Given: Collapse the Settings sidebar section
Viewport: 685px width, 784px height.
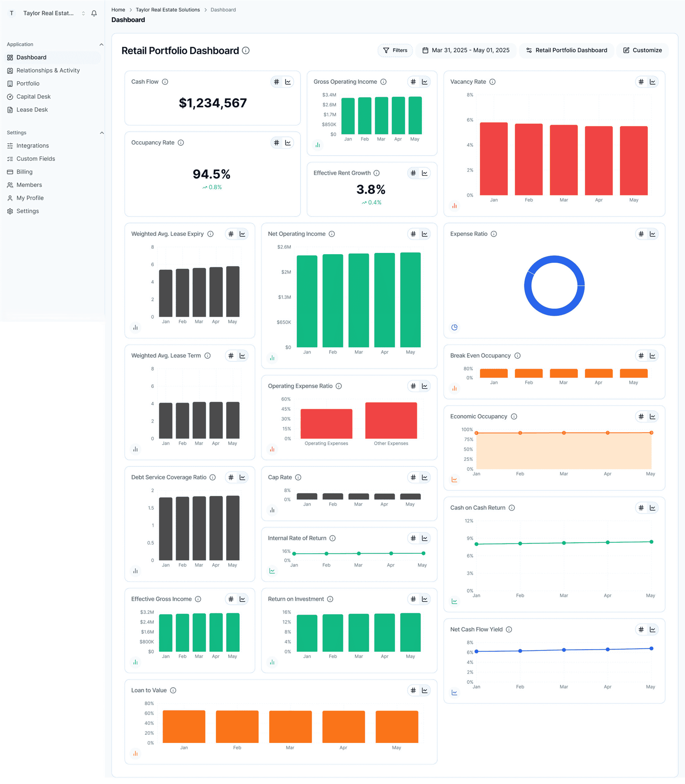Looking at the screenshot, I should point(101,133).
